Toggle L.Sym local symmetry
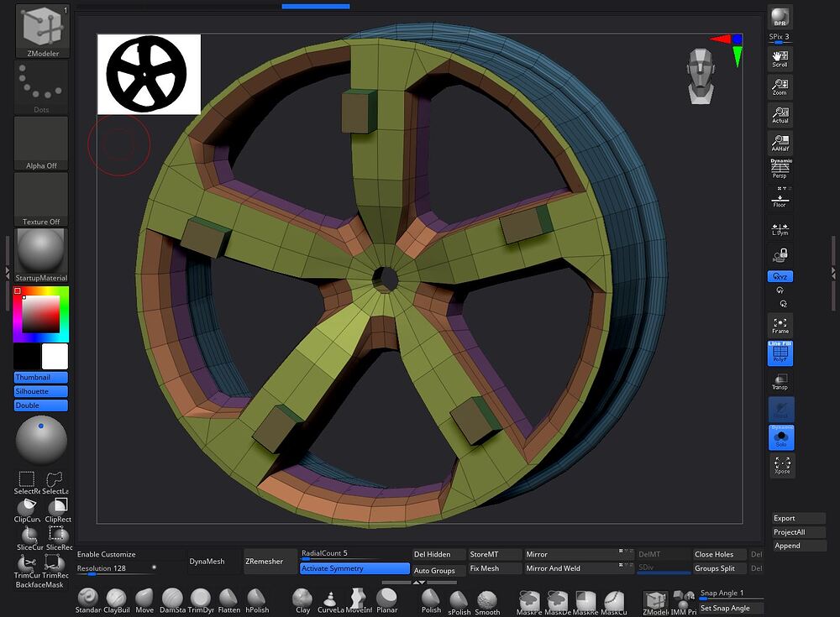This screenshot has height=617, width=840. click(780, 229)
